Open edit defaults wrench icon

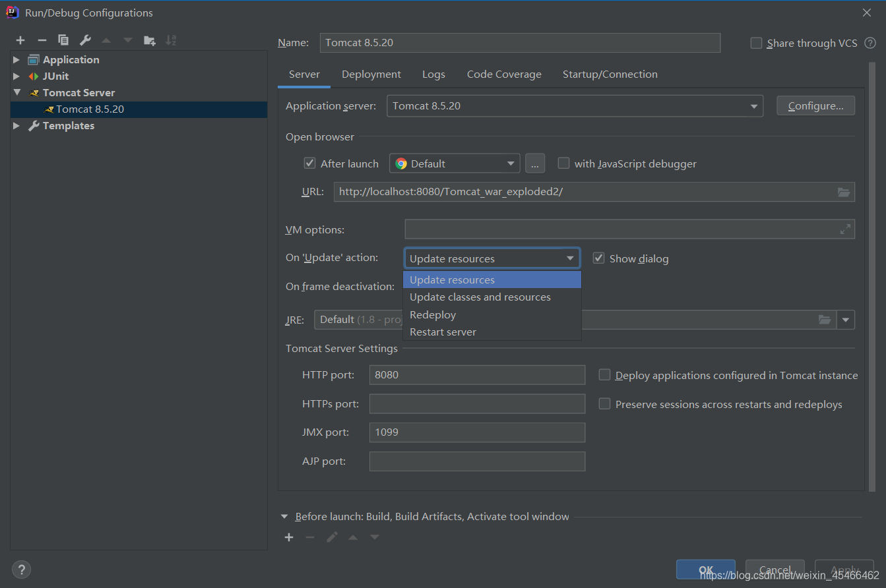click(85, 40)
